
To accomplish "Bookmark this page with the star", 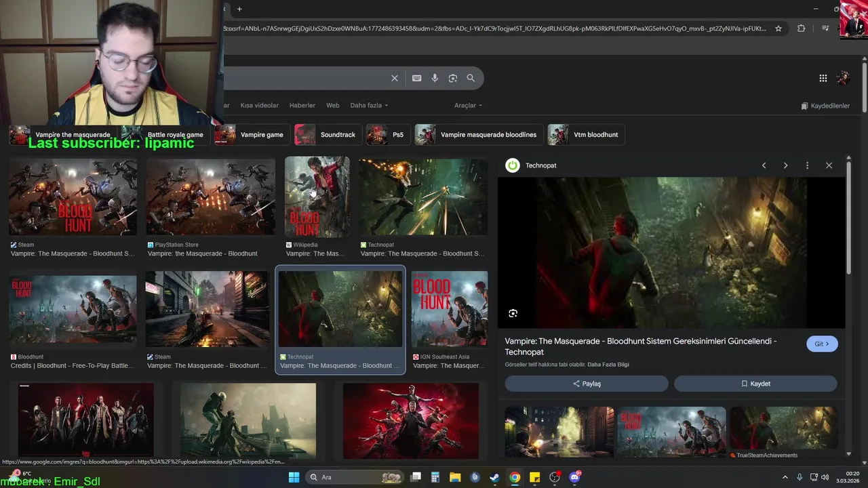I will click(778, 28).
